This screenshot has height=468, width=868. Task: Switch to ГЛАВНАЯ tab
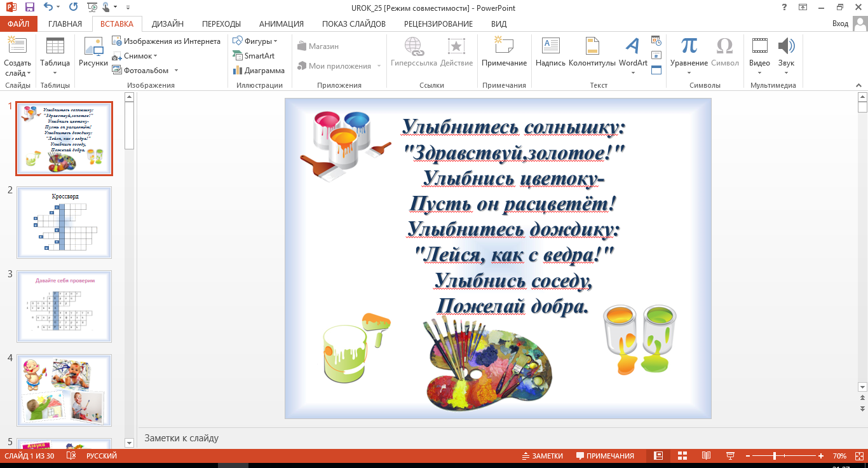coord(65,24)
